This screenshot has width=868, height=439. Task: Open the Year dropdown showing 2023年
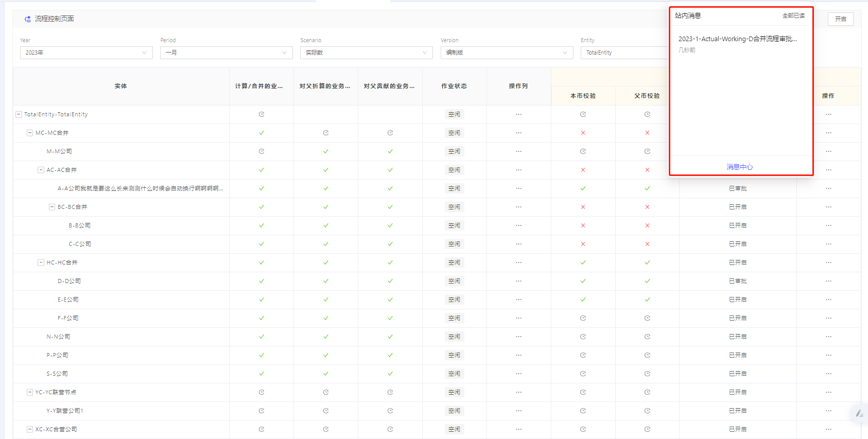click(86, 52)
